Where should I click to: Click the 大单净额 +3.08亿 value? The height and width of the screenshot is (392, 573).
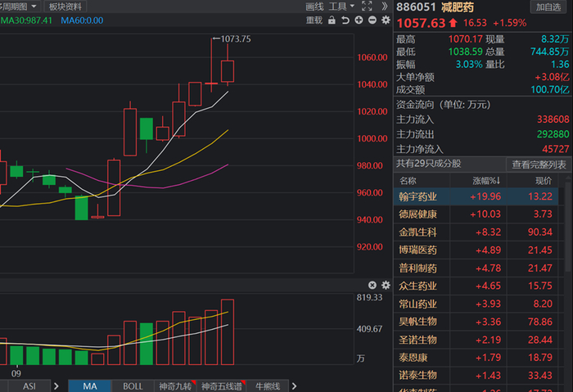552,77
